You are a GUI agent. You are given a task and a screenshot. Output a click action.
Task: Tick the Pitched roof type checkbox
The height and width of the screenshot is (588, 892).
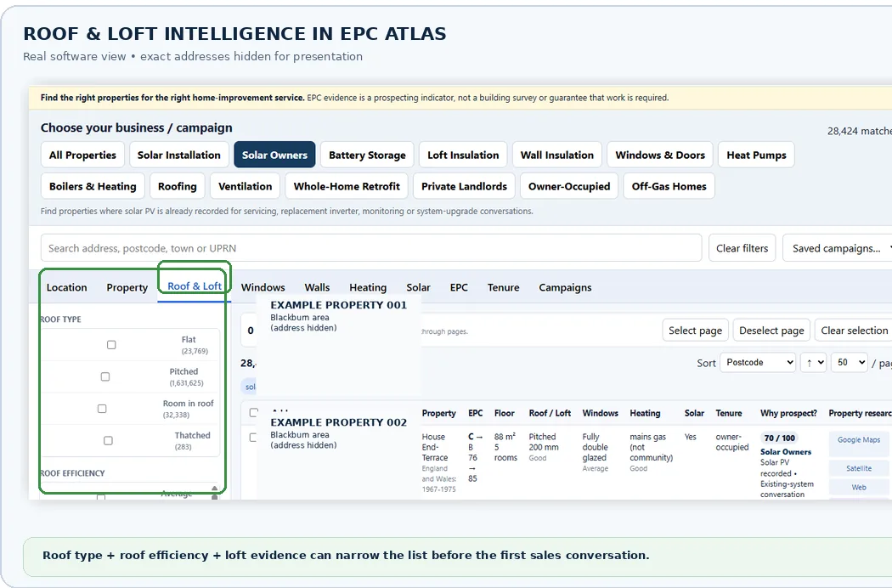tap(105, 376)
